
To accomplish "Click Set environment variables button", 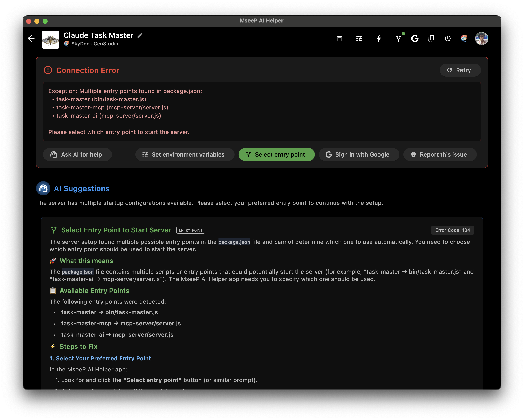I will 185,154.
